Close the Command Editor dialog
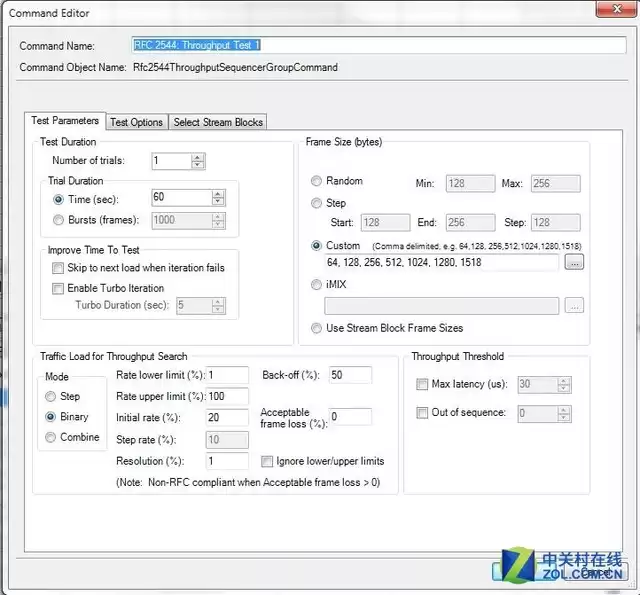This screenshot has height=595, width=640. coord(610,12)
